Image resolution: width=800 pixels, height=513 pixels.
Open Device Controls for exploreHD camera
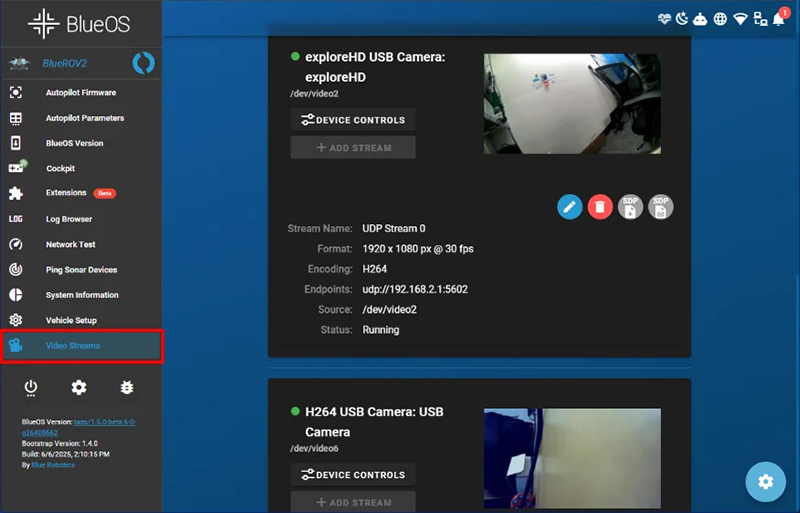click(353, 120)
